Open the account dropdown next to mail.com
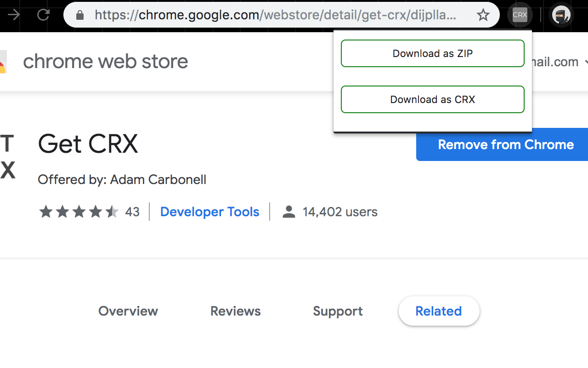The image size is (588, 368). click(585, 62)
